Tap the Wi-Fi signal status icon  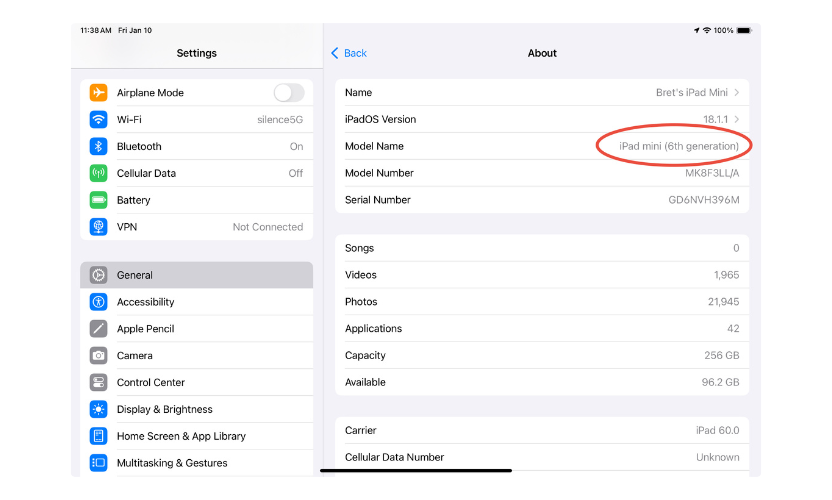[x=707, y=30]
